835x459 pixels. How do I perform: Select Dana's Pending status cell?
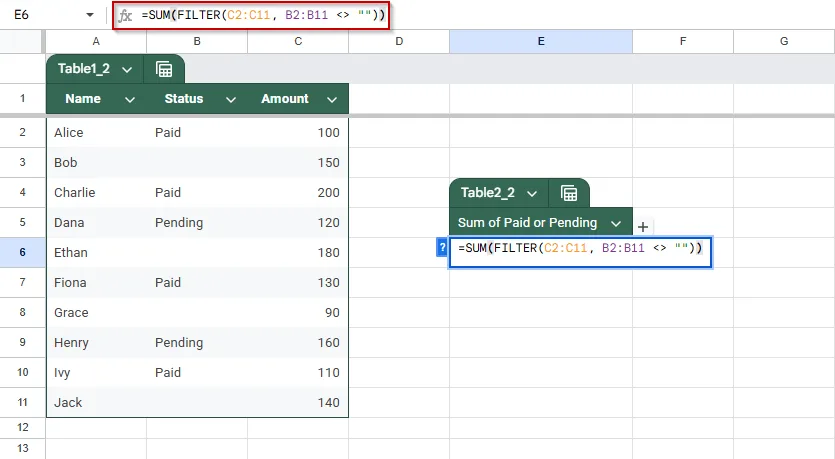197,223
